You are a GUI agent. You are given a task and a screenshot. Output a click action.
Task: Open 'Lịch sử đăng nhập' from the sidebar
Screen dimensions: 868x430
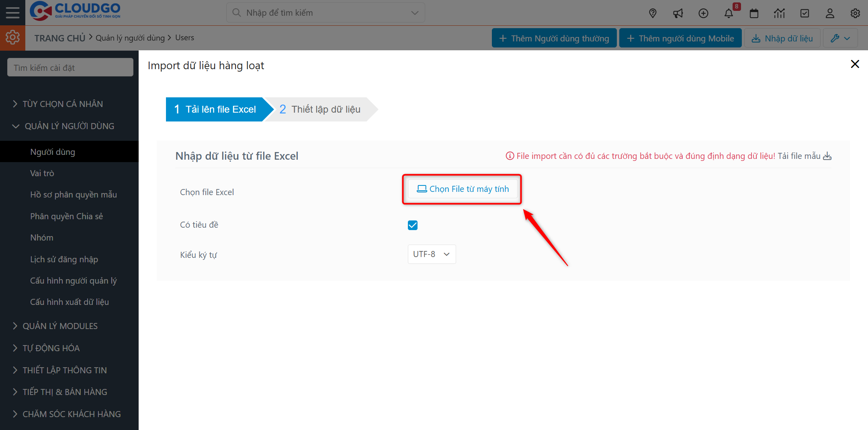[64, 259]
